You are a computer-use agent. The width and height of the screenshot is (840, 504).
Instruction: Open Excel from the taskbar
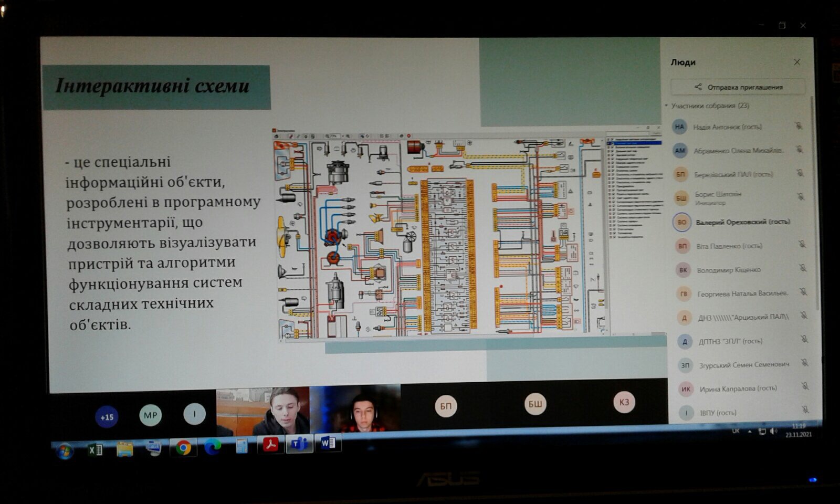coord(95,449)
